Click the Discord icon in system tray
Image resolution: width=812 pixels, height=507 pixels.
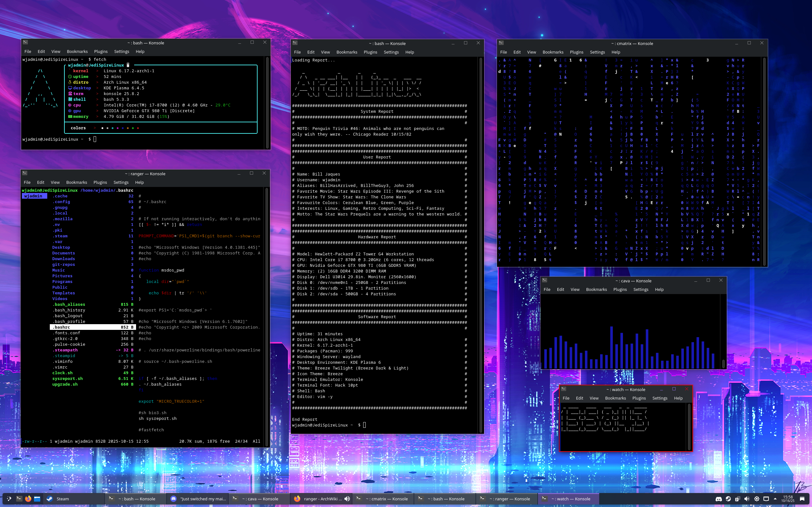click(719, 499)
